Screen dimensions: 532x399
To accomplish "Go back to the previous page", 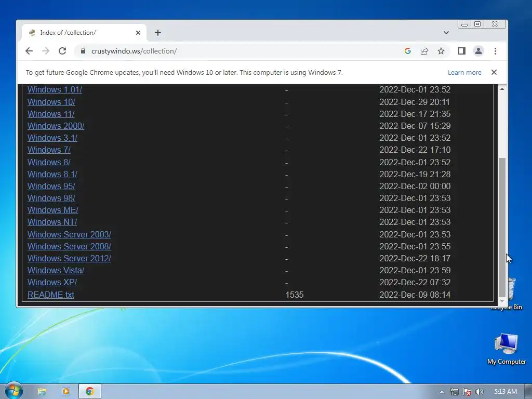I will (29, 51).
